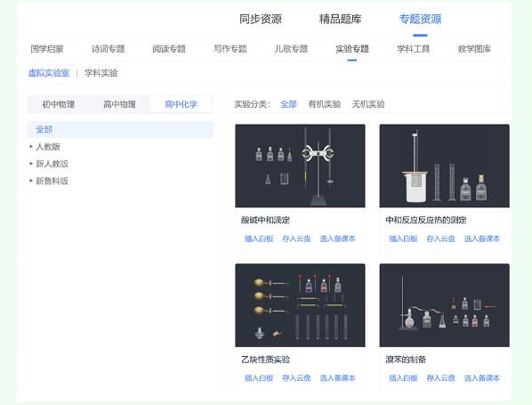Expand the 新人教版 tree arrow
Screen dimensions: 532x405
point(31,164)
